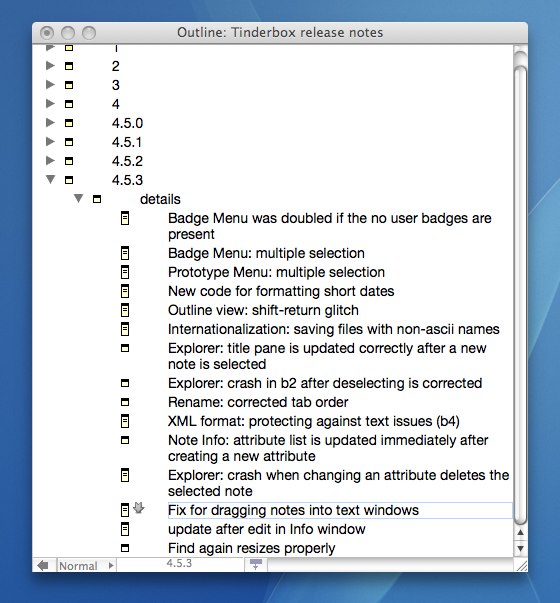Screen dimensions: 560x603
Task: Select 'update after edit in Info window'
Action: coord(267,529)
